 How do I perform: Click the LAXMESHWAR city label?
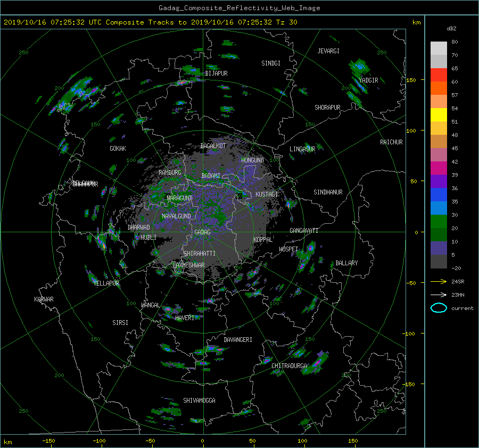(188, 265)
